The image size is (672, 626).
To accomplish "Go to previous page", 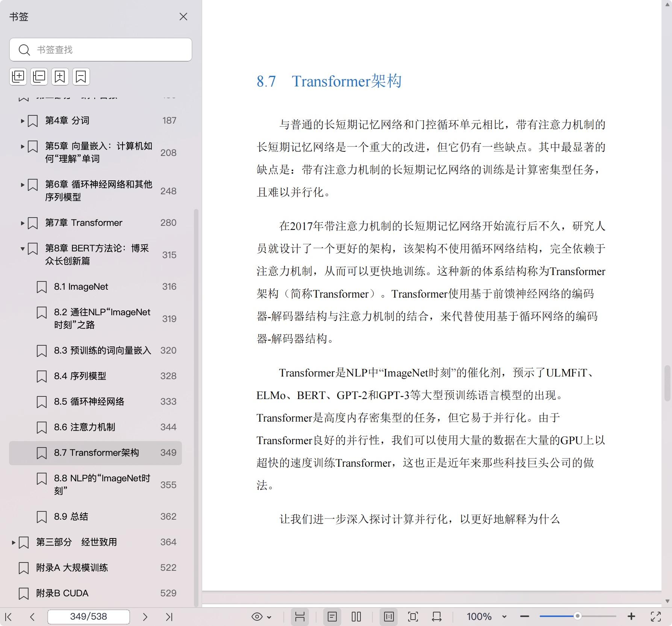I will [32, 617].
